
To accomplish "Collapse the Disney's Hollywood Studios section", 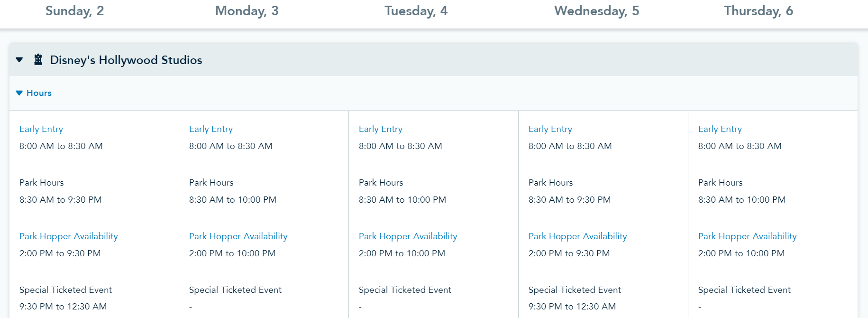I will [19, 60].
